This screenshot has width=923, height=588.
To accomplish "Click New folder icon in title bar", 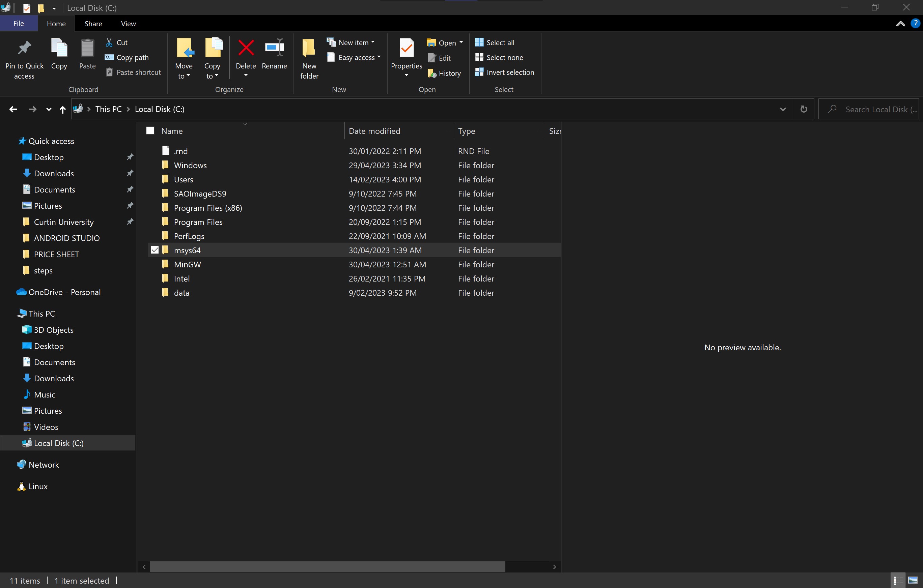I will pos(41,8).
